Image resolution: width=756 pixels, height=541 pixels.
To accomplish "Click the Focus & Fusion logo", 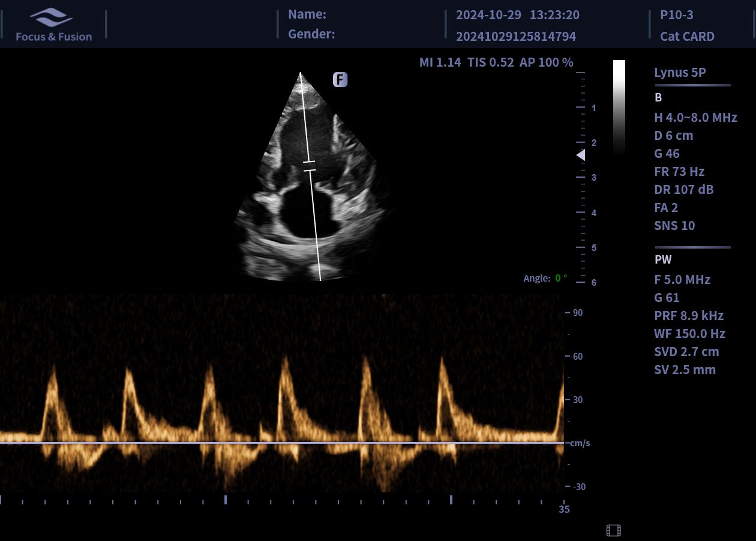I will (x=53, y=25).
